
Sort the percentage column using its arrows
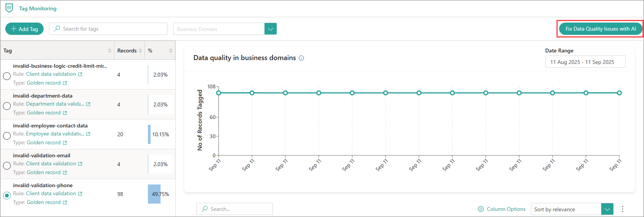(x=171, y=51)
